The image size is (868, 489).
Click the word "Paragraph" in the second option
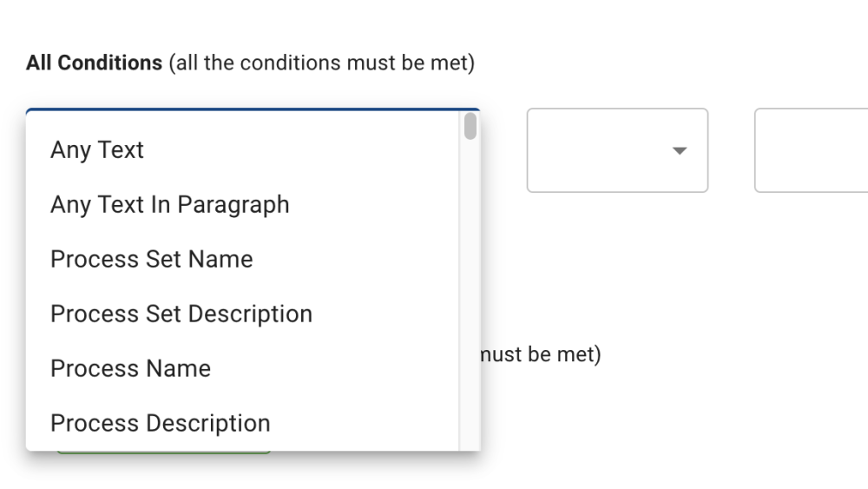(x=233, y=205)
